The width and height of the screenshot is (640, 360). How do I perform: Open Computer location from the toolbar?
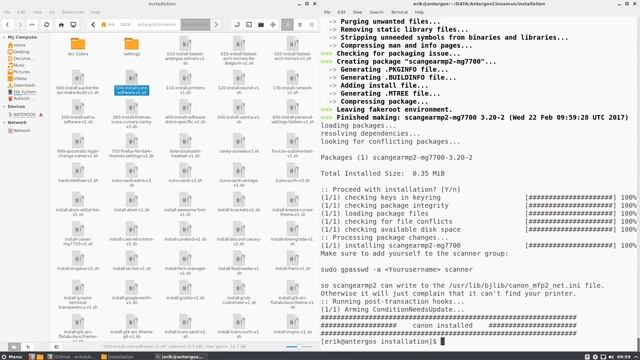tap(73, 24)
